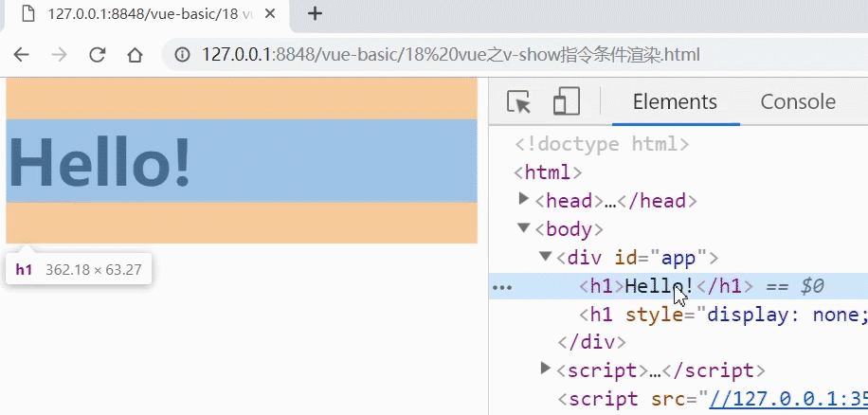The width and height of the screenshot is (868, 415).
Task: Open the //127.0.0.1 script src link
Action: pyautogui.click(x=788, y=399)
